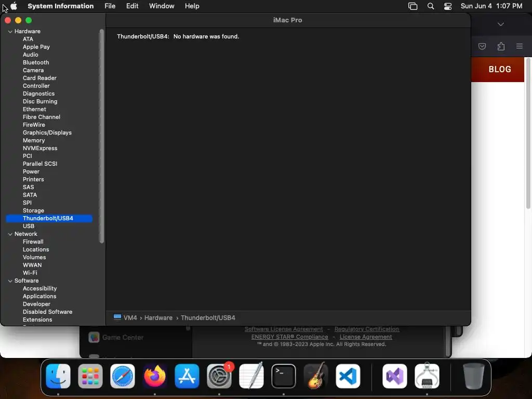
Task: Open the Trash in the Dock
Action: click(x=474, y=376)
